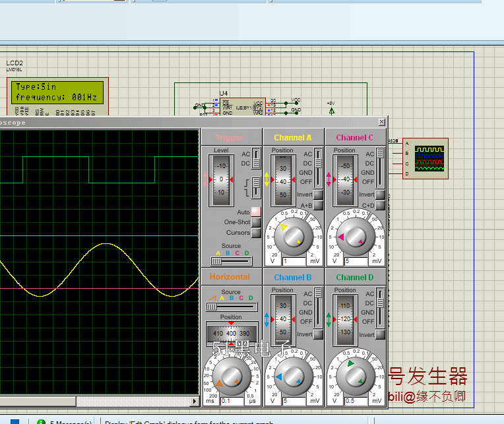504x424 pixels.
Task: Click the Trigger Source selector slider
Action: (231, 262)
